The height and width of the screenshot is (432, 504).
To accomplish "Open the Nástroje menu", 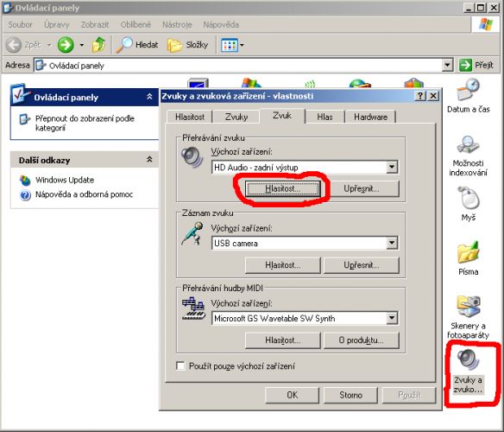I will point(177,24).
